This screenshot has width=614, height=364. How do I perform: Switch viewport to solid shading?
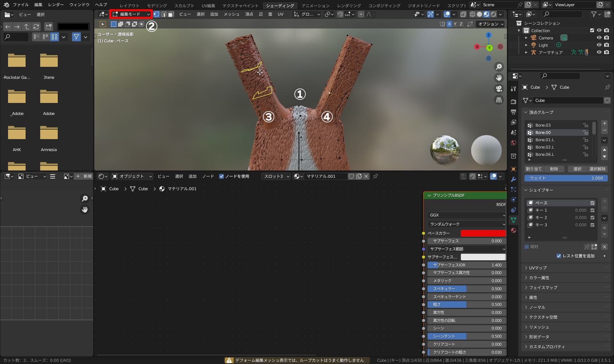(x=480, y=14)
